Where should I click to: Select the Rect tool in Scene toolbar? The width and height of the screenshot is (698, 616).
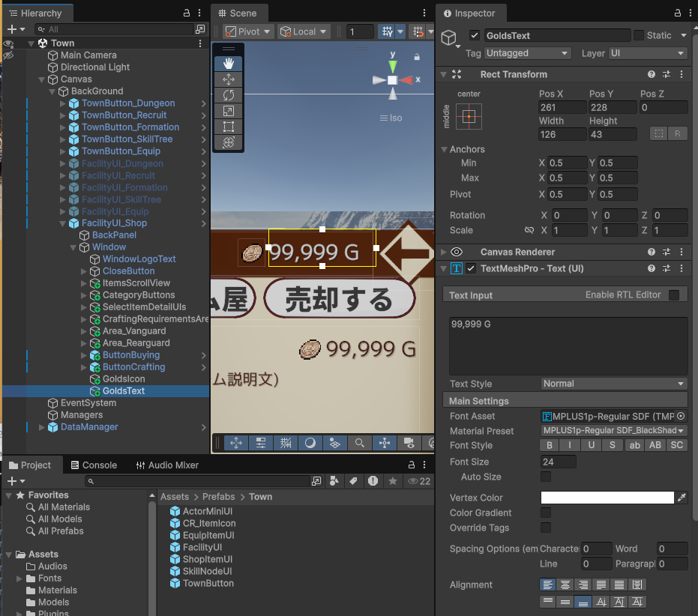pos(229,126)
